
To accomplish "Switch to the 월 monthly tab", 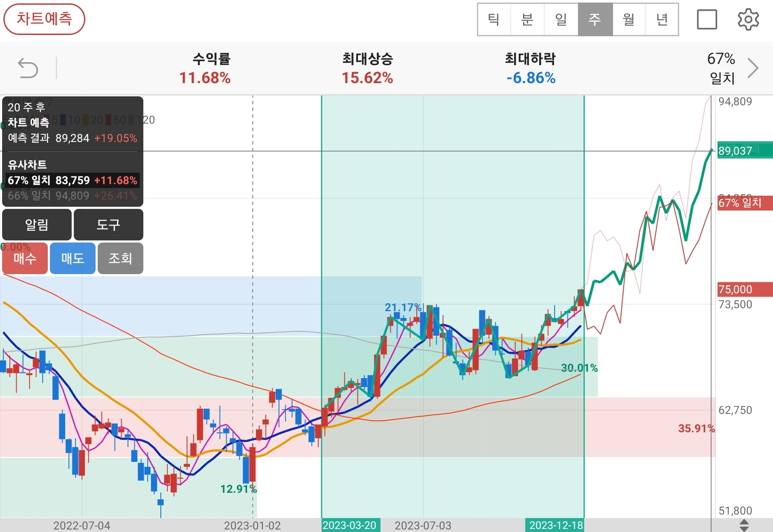I will click(x=629, y=20).
